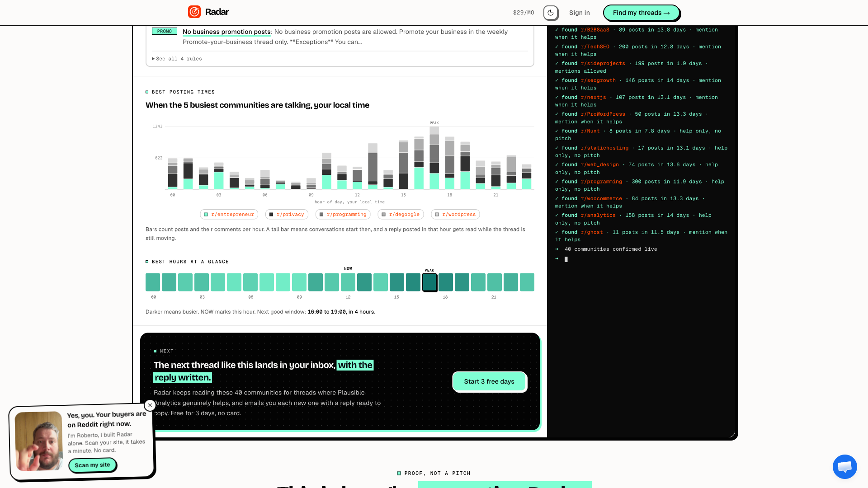The height and width of the screenshot is (488, 868).
Task: Close the Roberto video popup
Action: (150, 405)
